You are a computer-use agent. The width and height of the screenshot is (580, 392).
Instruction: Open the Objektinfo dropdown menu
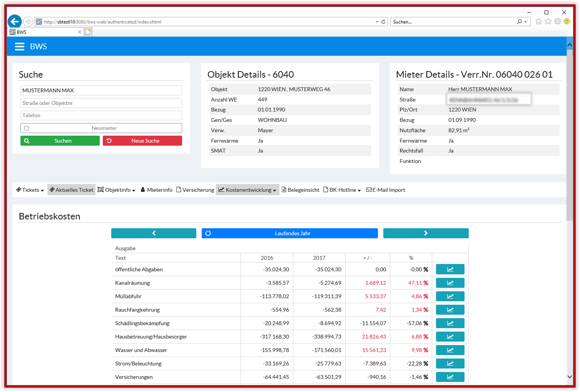[117, 190]
